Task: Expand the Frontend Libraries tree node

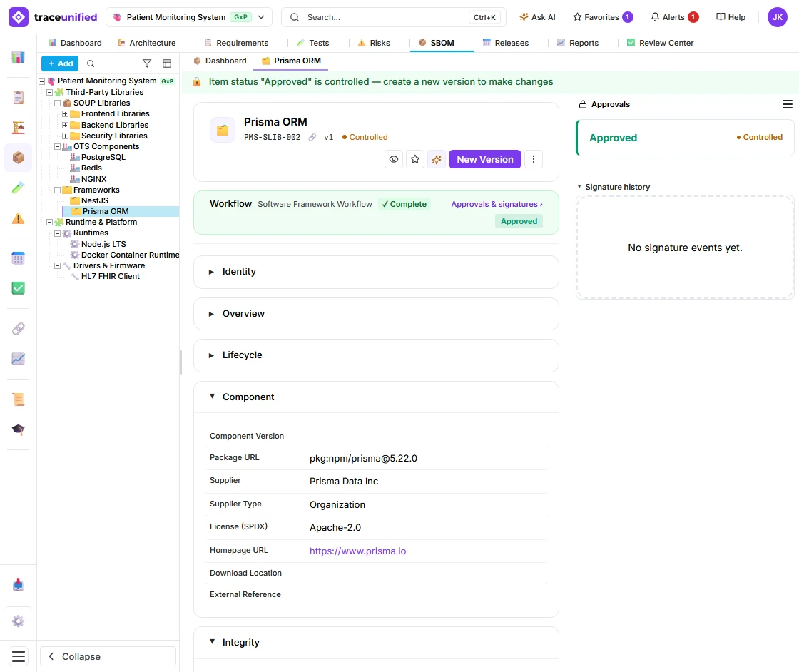Action: [65, 113]
